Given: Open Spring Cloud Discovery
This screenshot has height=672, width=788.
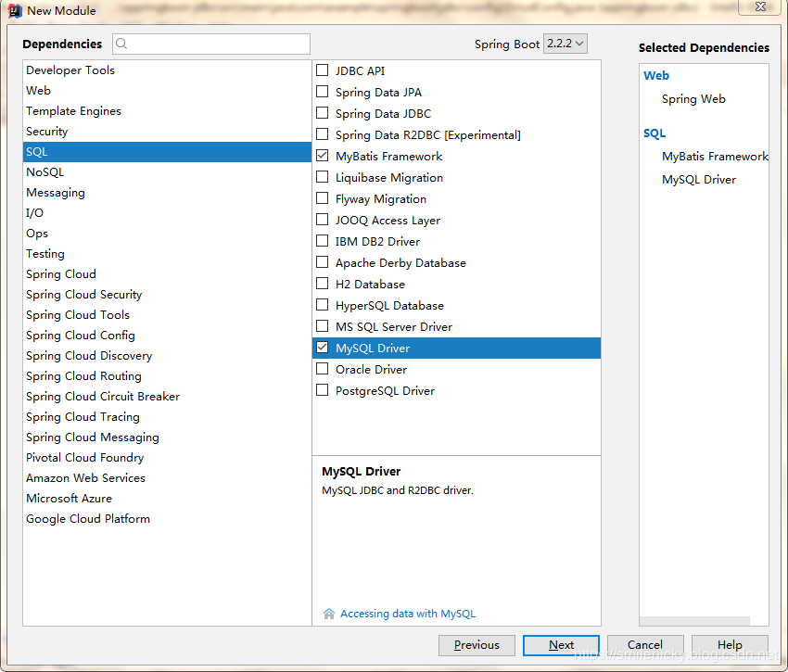Looking at the screenshot, I should click(x=167, y=356).
